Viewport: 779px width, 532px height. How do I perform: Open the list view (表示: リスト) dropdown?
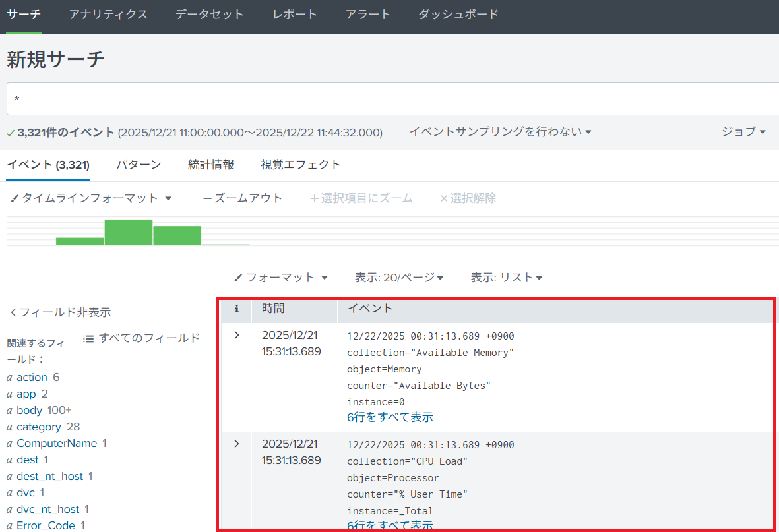point(506,278)
